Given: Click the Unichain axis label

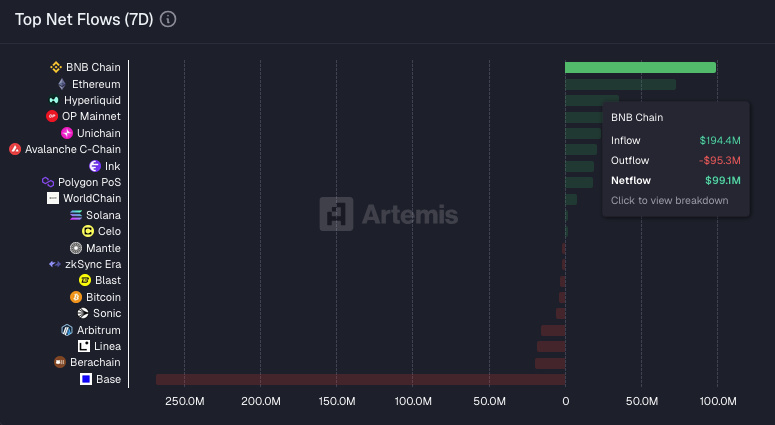Looking at the screenshot, I should pos(98,133).
